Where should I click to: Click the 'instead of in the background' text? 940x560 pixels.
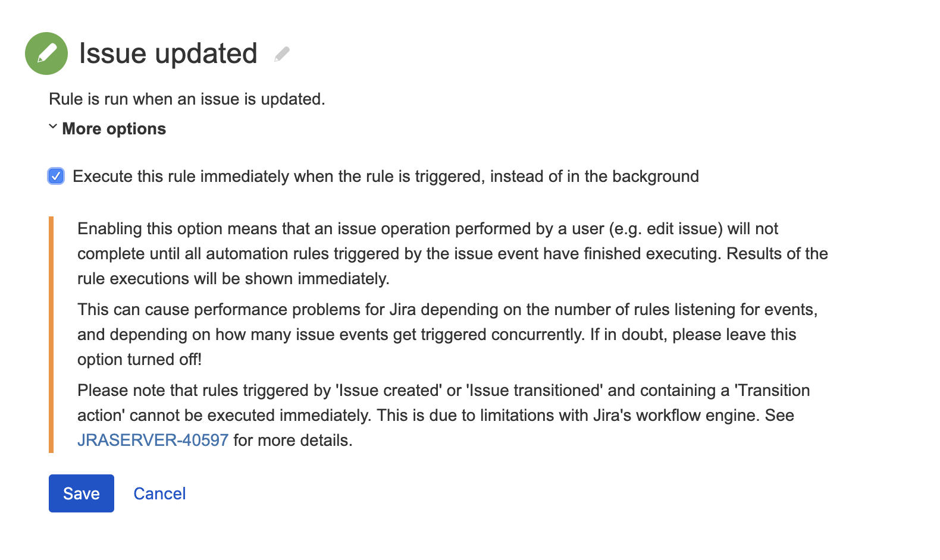pyautogui.click(x=594, y=177)
